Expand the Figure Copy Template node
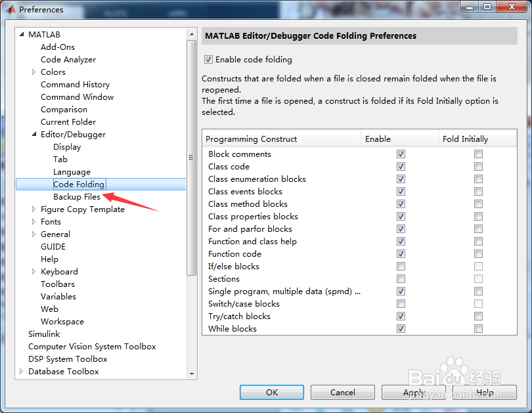532x413 pixels. (x=33, y=209)
